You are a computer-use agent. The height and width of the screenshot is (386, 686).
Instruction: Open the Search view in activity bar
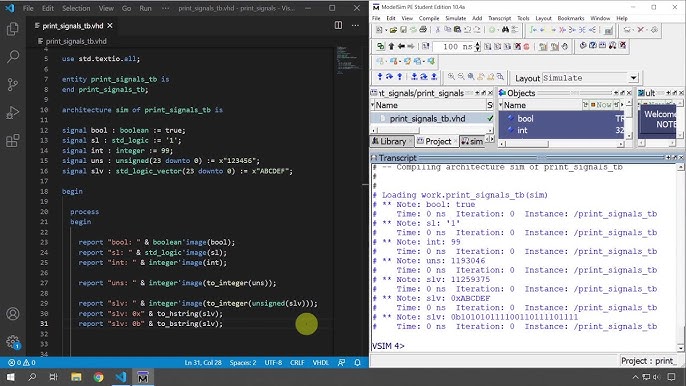pos(13,56)
